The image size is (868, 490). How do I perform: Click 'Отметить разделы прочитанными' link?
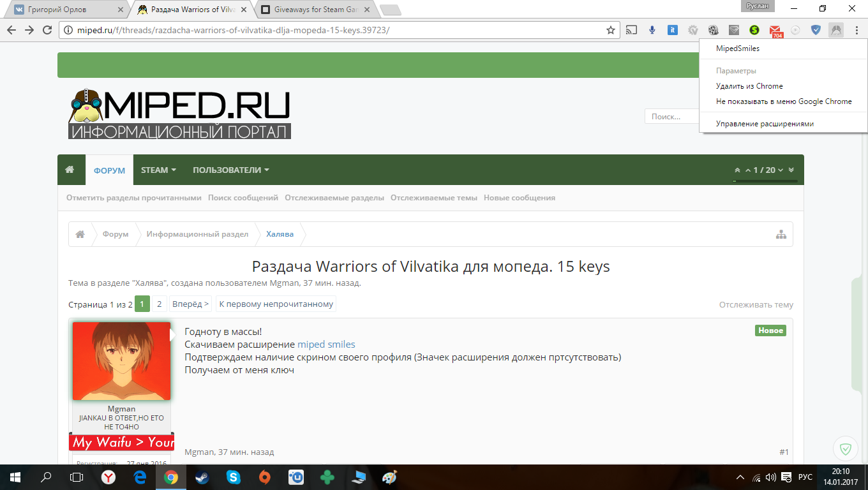pyautogui.click(x=134, y=198)
